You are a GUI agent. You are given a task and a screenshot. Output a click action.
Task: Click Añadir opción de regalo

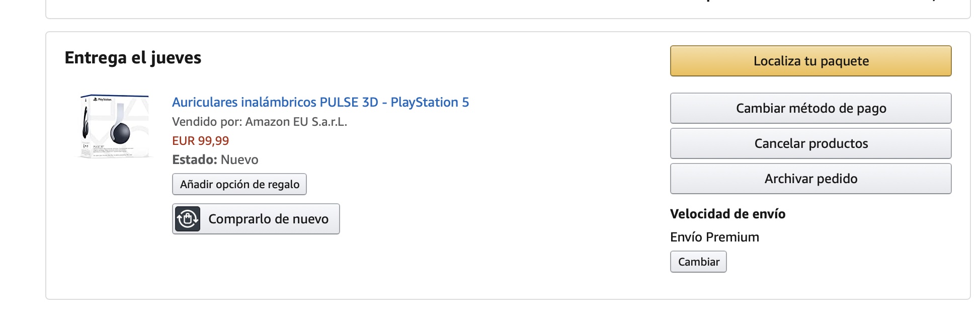[x=239, y=184]
